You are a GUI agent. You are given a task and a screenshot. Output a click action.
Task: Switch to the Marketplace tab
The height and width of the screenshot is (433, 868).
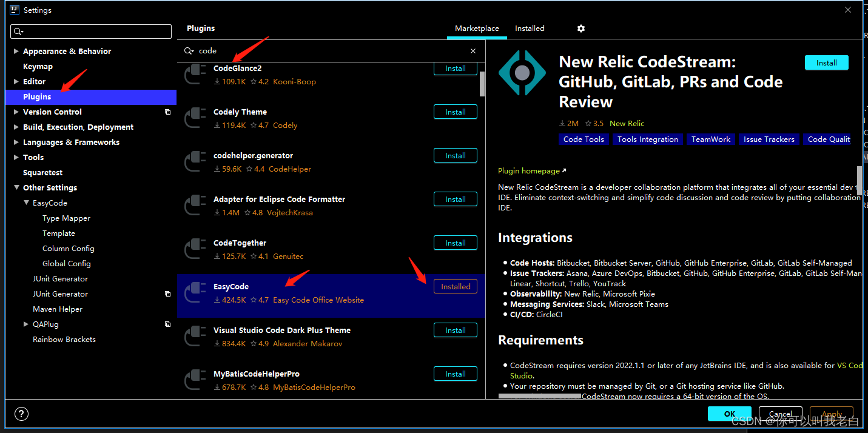click(477, 29)
